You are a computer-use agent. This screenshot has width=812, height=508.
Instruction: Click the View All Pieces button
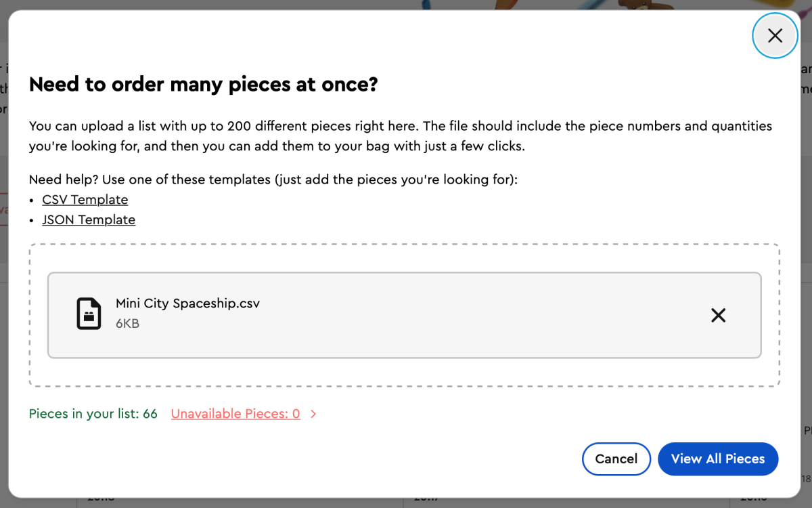tap(717, 459)
